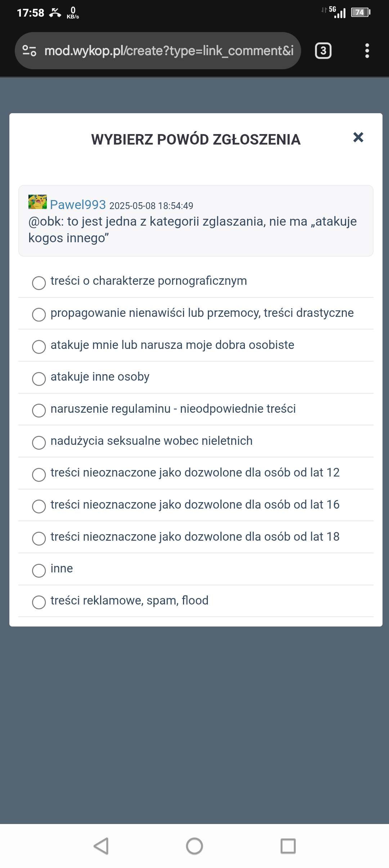
Task: Choose "treści reklamowe, spam, flood" option
Action: coord(39,602)
